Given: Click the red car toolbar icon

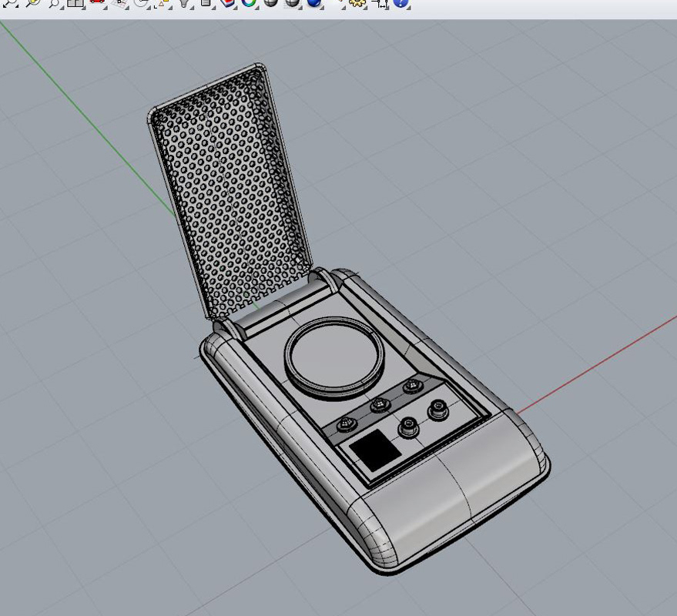Looking at the screenshot, I should pyautogui.click(x=97, y=2).
